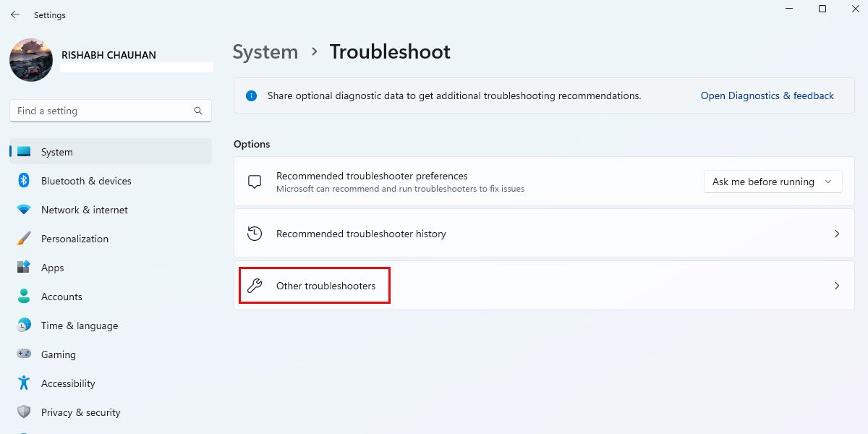Click the user profile picture

[x=31, y=60]
